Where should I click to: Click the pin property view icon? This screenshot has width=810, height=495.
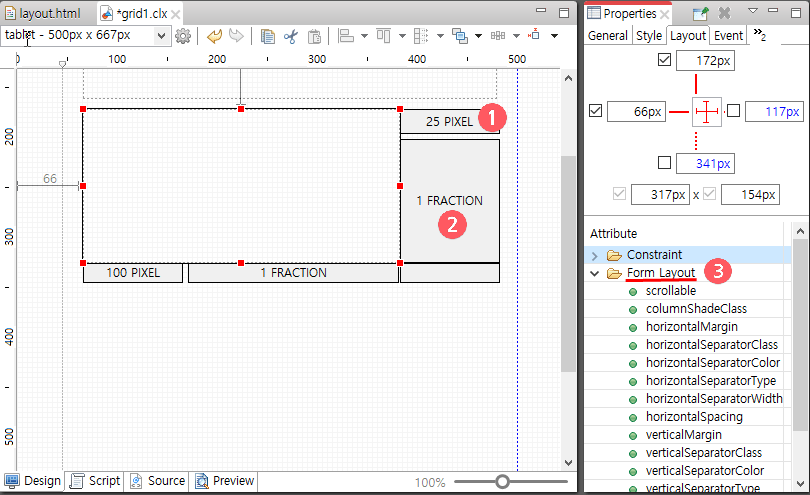pos(700,13)
